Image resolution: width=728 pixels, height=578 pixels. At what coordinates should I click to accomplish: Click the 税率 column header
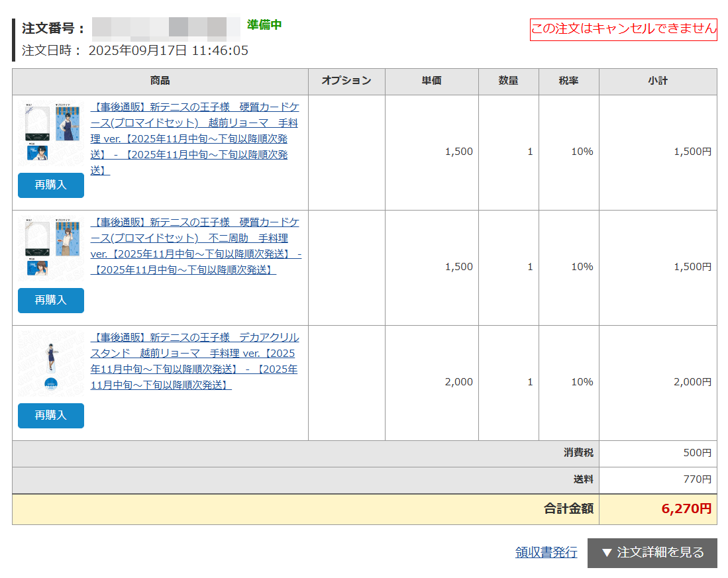click(x=569, y=81)
